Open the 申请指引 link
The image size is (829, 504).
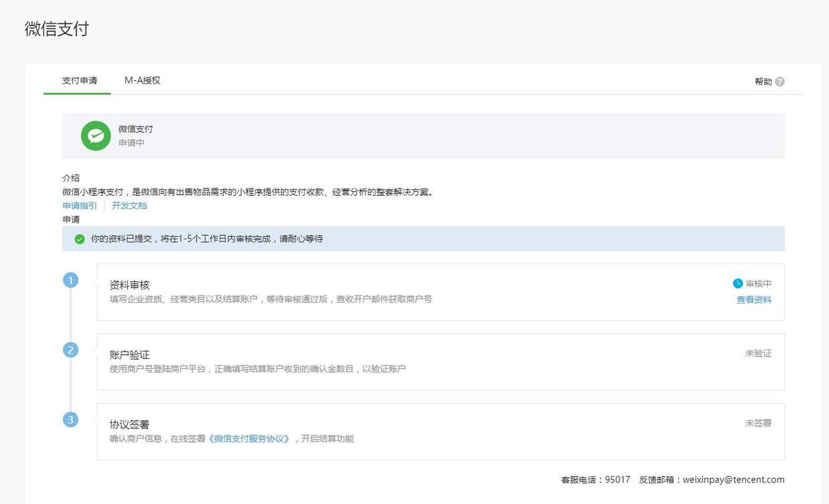(80, 206)
